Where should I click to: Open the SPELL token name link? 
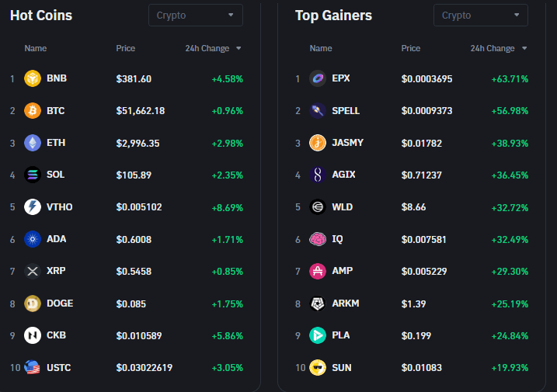point(346,111)
